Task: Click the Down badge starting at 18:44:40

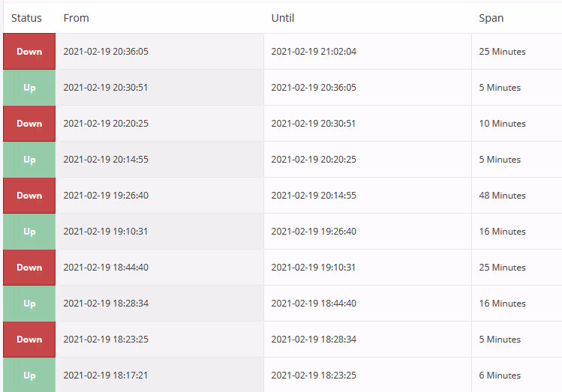Action: coord(29,268)
